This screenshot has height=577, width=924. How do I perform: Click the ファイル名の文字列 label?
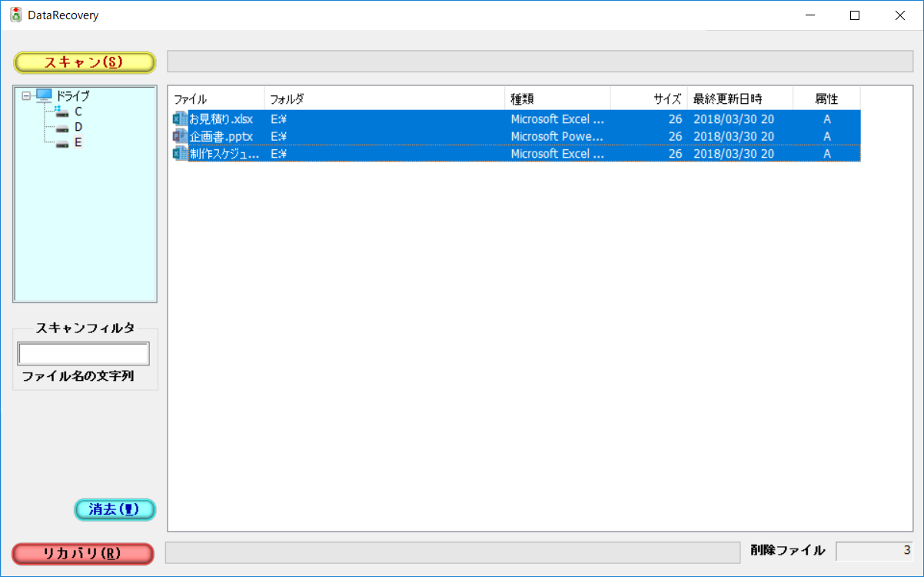pos(78,376)
